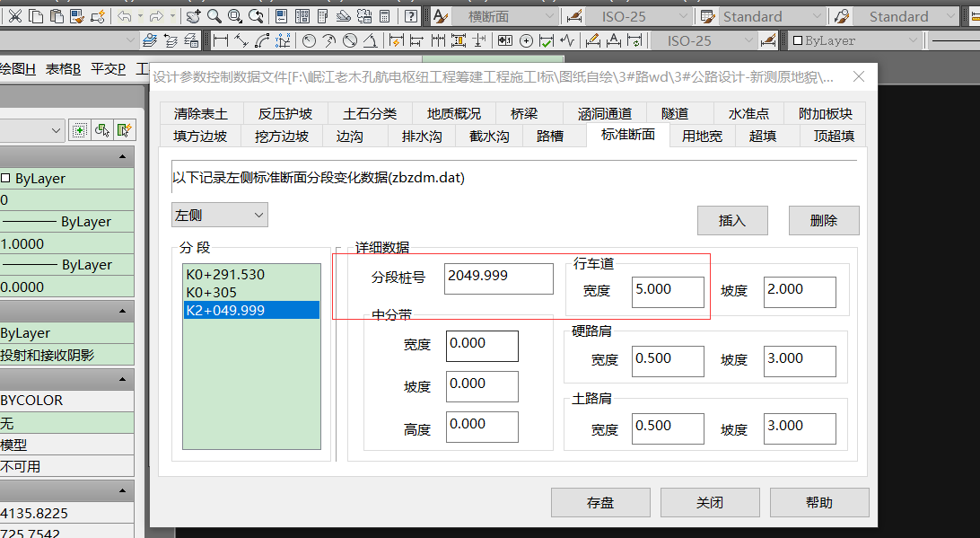
Task: Collapse the first properties section arrow
Action: click(x=123, y=157)
